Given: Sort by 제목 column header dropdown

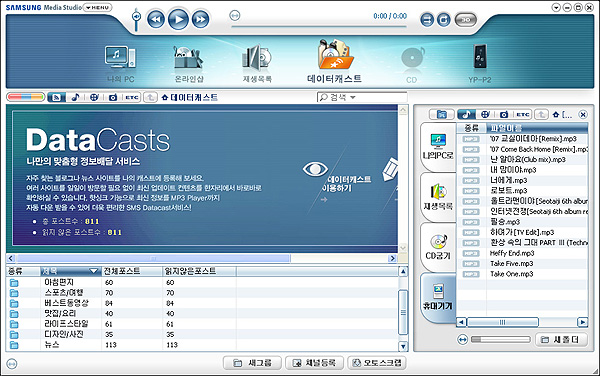Looking at the screenshot, I should (x=71, y=271).
